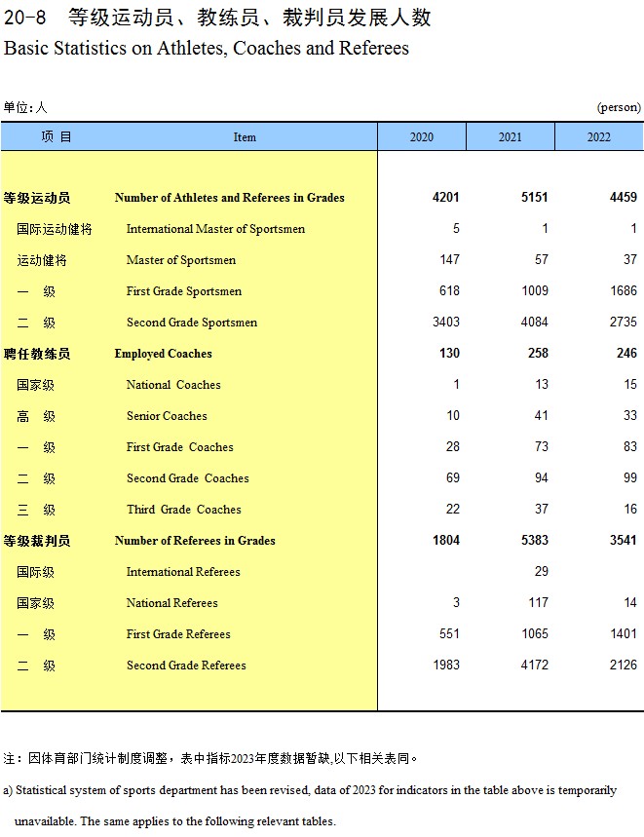644x837 pixels.
Task: Click the '项 目' header cell
Action: point(57,137)
